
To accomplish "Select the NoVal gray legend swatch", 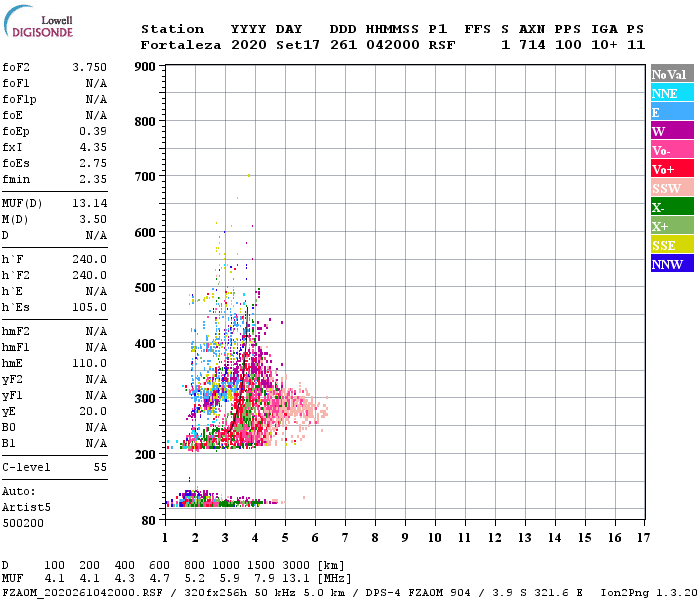I will coord(672,74).
